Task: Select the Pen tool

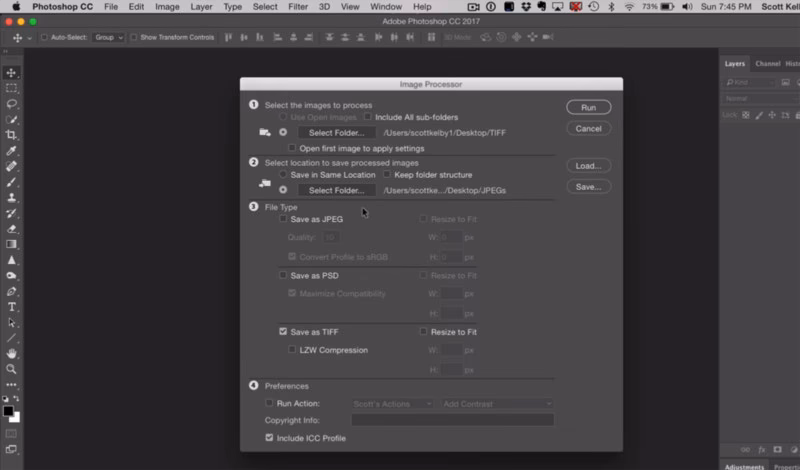Action: point(11,291)
